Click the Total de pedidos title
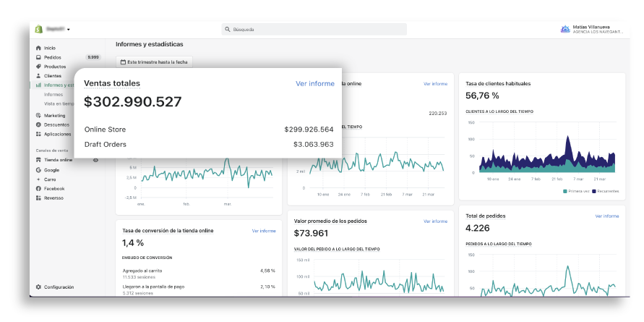644x322 pixels. click(x=486, y=216)
